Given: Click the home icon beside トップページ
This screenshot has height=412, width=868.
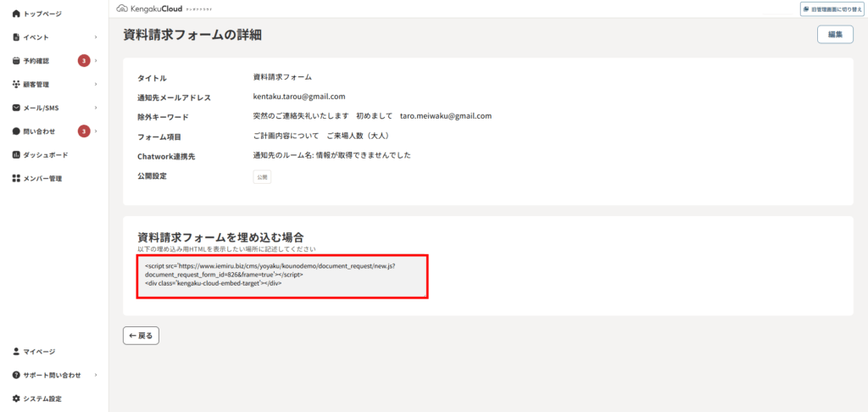Looking at the screenshot, I should tap(16, 14).
